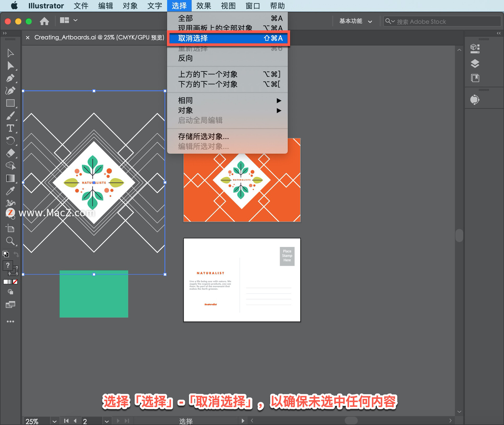
Task: Open zoom level dropdown arrow
Action: tap(54, 421)
